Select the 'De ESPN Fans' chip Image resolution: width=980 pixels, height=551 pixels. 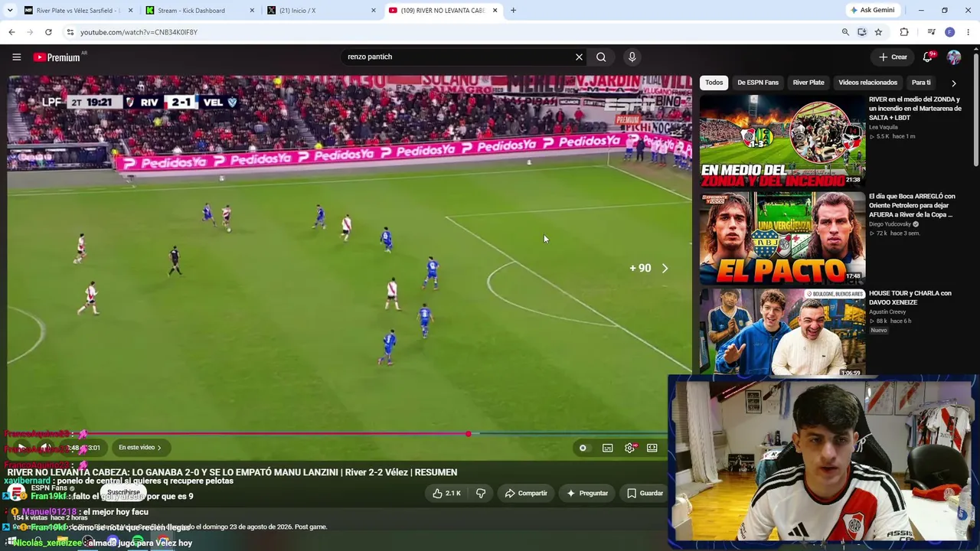coord(758,83)
